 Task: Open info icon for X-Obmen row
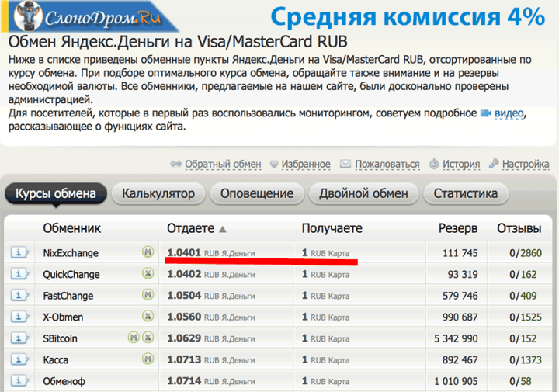[x=19, y=317]
